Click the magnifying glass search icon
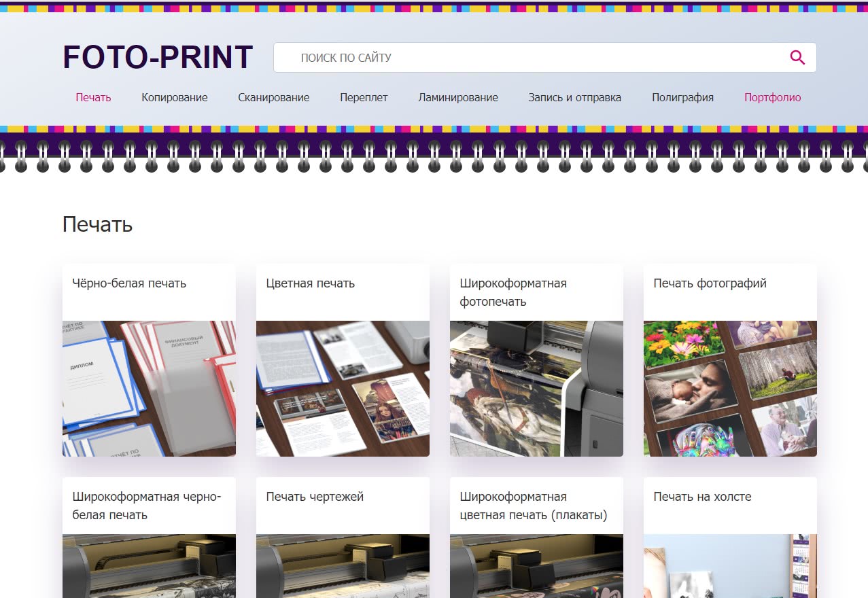 [x=797, y=58]
